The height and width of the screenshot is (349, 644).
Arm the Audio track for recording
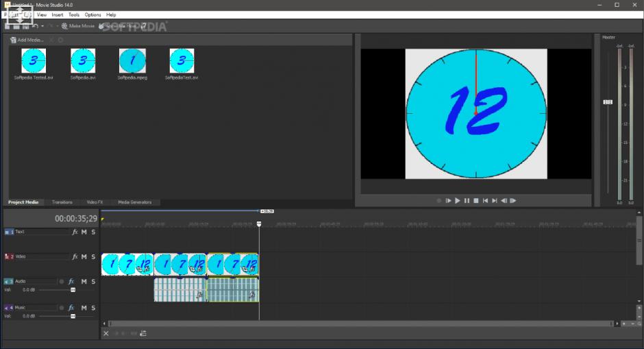point(62,282)
